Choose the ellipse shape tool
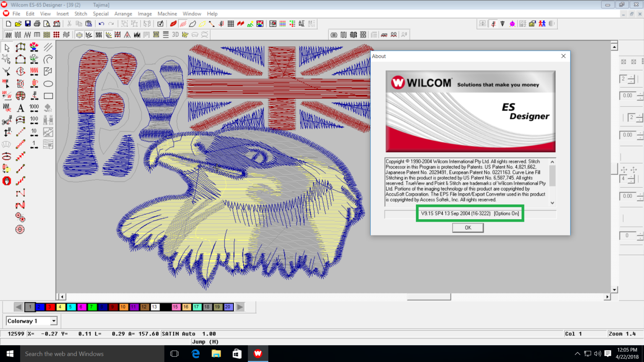Viewport: 644px width, 362px height. (48, 84)
